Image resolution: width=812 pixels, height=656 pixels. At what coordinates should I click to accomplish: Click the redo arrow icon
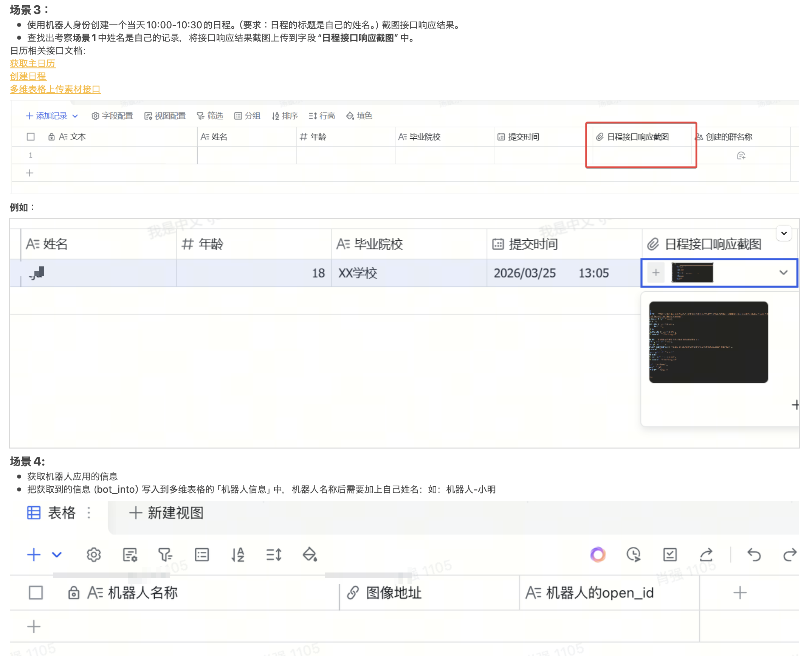[790, 555]
